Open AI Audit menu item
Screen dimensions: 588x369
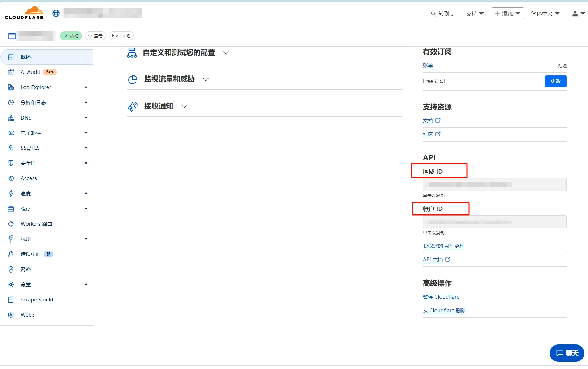tap(47, 72)
